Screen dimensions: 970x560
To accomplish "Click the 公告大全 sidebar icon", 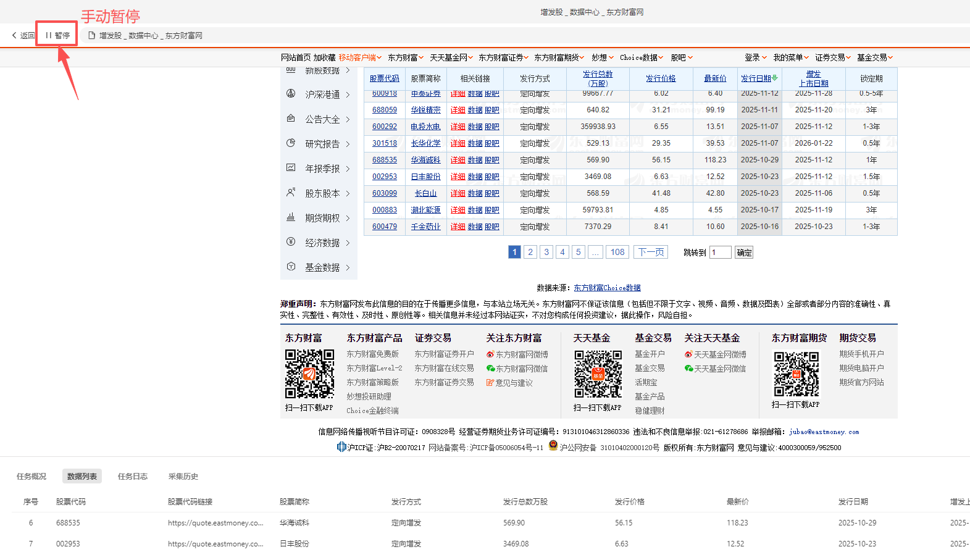I will click(x=291, y=119).
